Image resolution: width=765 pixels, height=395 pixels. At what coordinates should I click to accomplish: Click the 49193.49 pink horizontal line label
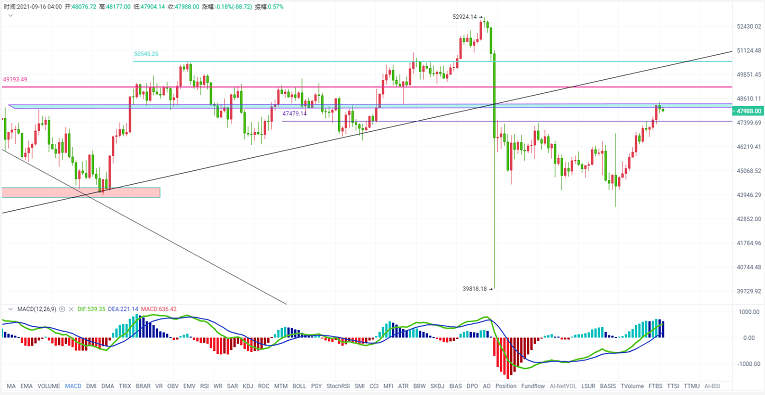(15, 79)
